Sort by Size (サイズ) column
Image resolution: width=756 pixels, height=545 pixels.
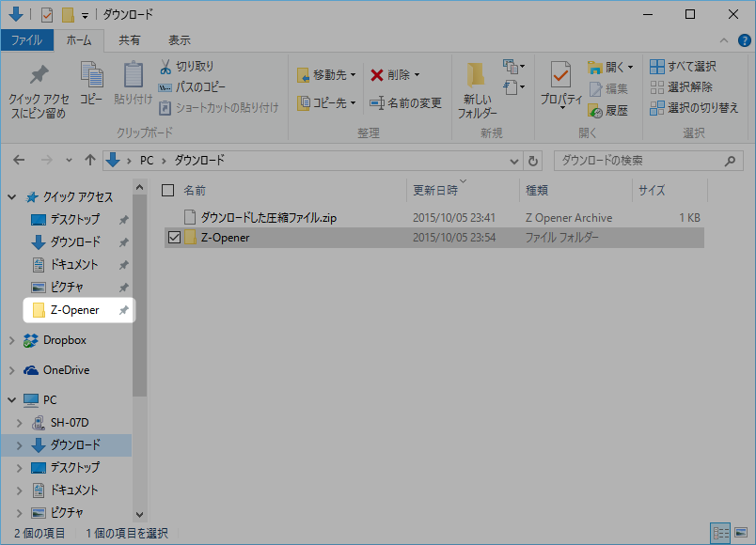click(652, 191)
